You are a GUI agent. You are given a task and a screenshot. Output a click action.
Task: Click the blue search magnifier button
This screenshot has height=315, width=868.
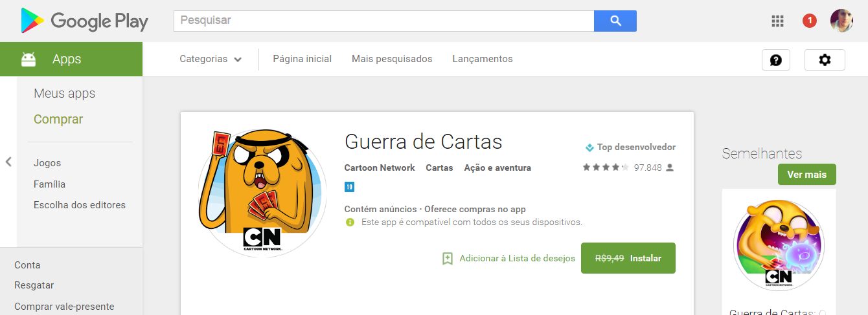(x=615, y=21)
